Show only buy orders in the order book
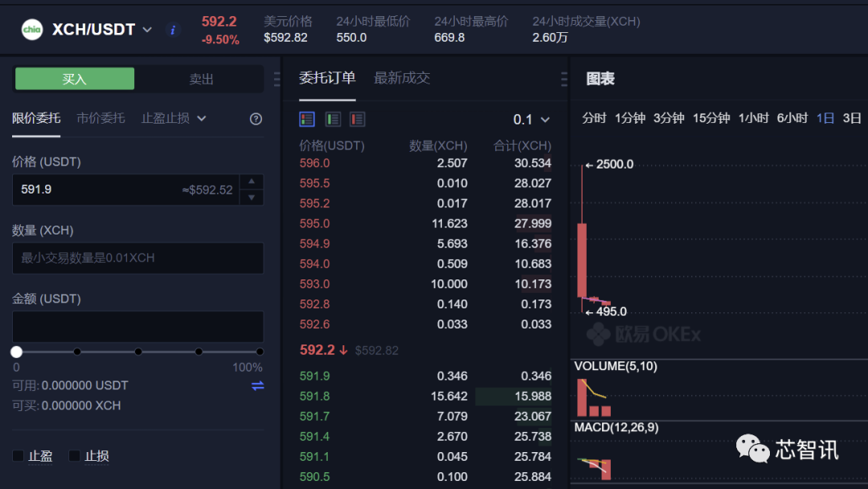The height and width of the screenshot is (489, 868). pyautogui.click(x=333, y=118)
